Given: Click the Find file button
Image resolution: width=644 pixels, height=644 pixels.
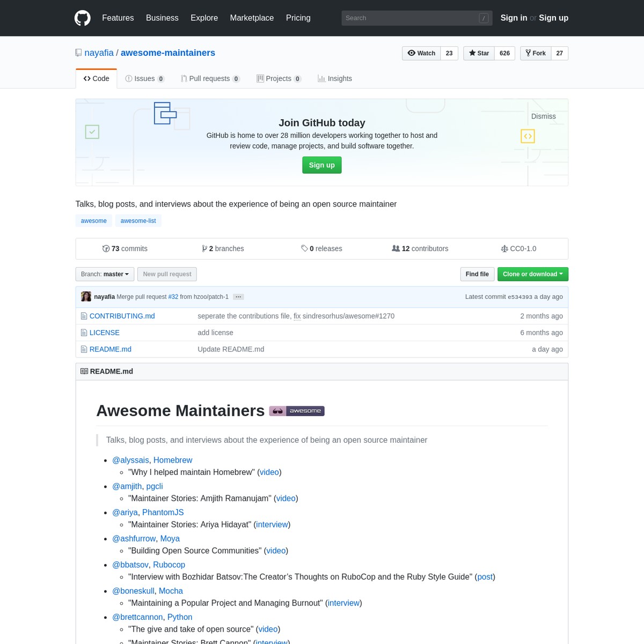Looking at the screenshot, I should tap(477, 274).
